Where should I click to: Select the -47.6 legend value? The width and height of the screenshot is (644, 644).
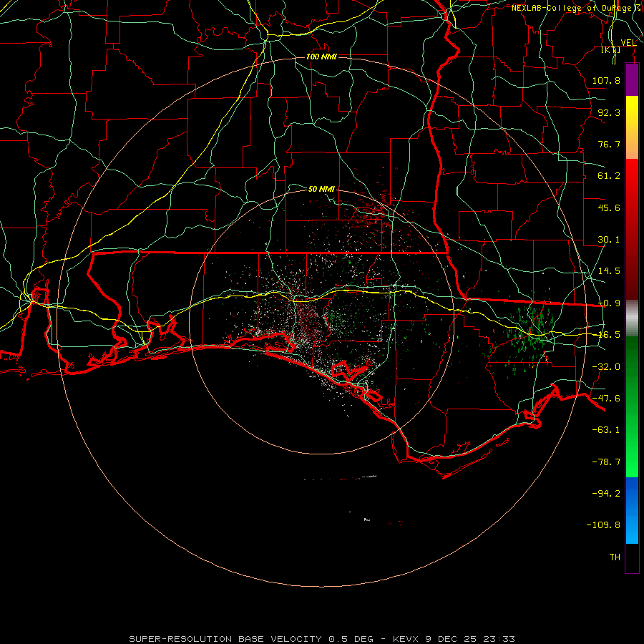606,399
